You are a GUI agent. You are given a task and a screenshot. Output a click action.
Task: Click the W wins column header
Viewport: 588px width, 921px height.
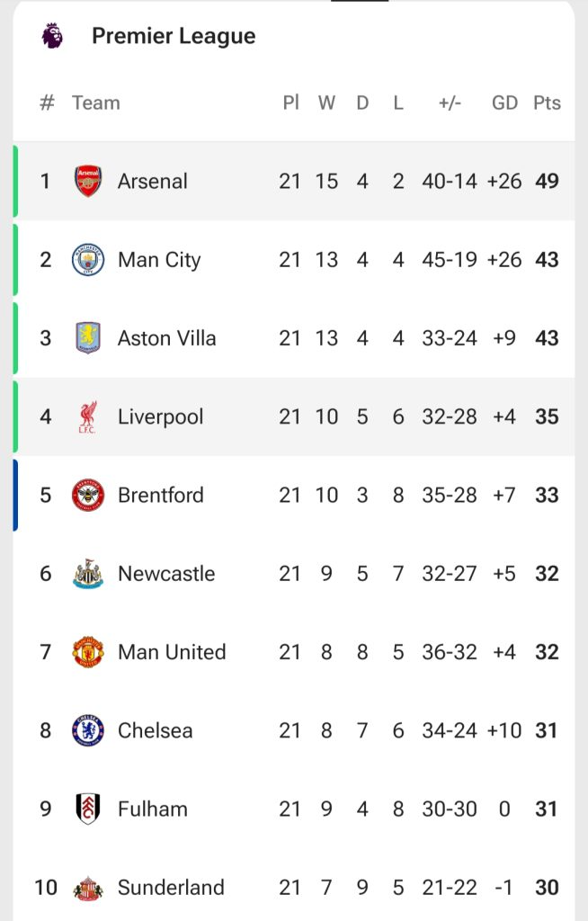coord(326,103)
